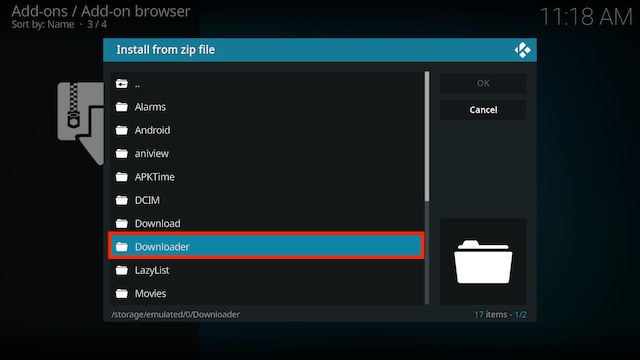Click the file list vertical scrollbar

pos(427,188)
